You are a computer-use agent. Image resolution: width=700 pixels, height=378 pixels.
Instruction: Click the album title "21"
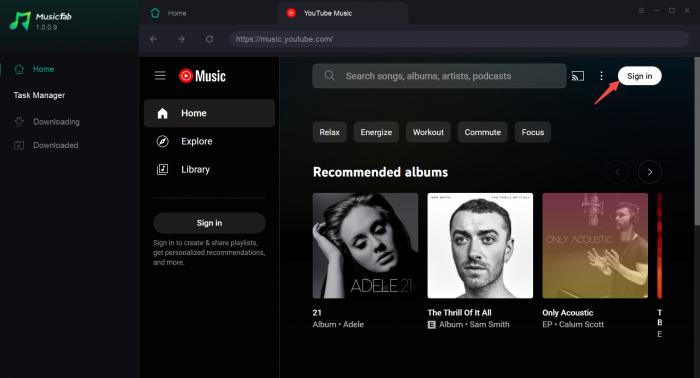click(x=317, y=313)
